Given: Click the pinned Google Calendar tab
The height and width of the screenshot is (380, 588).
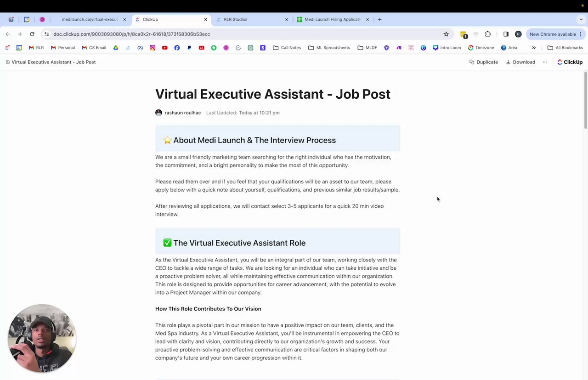Looking at the screenshot, I should [x=27, y=19].
